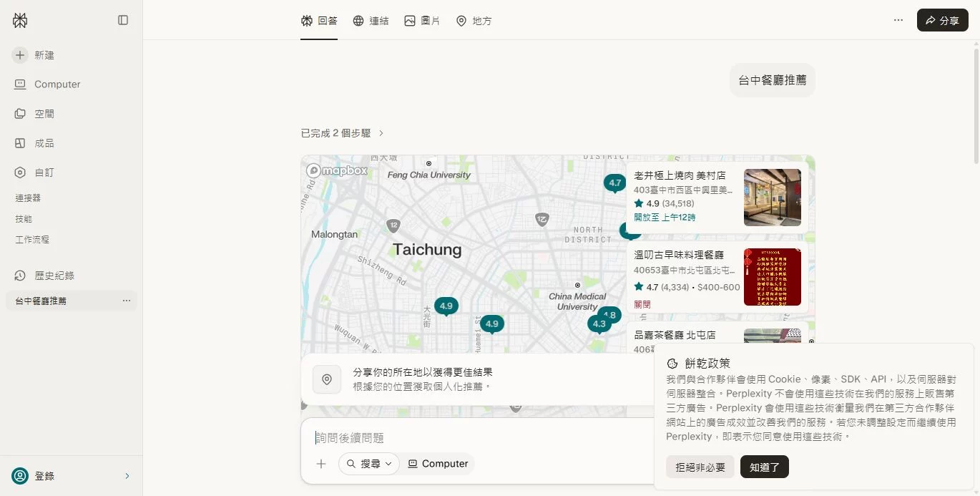Click the 登錄 account avatar icon
The width and height of the screenshot is (980, 496).
tap(20, 476)
